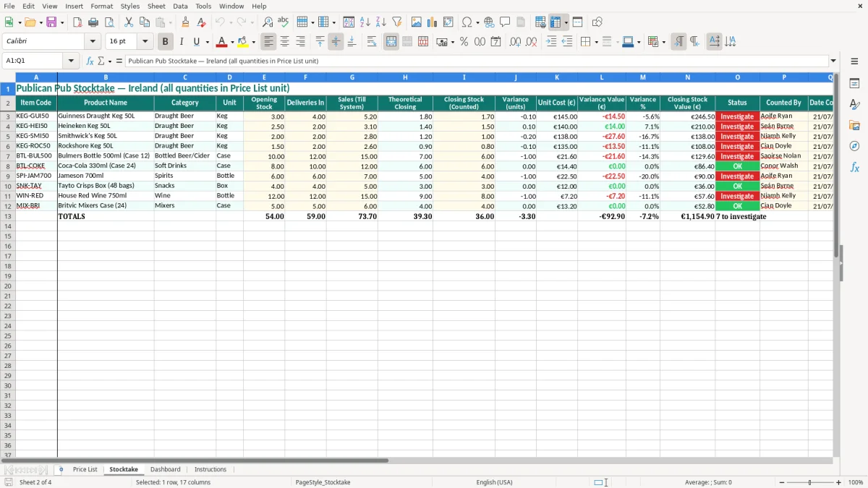Click the Copy icon
This screenshot has width=868, height=488.
point(145,22)
